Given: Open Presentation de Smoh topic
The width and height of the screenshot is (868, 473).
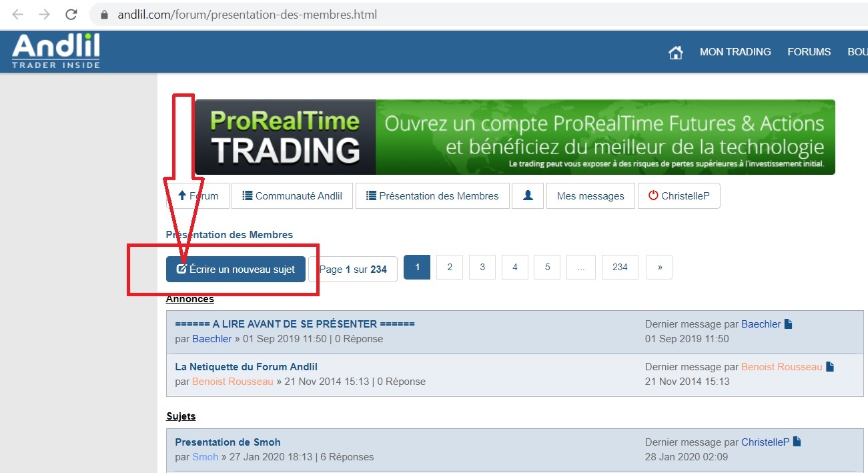Looking at the screenshot, I should pyautogui.click(x=228, y=442).
